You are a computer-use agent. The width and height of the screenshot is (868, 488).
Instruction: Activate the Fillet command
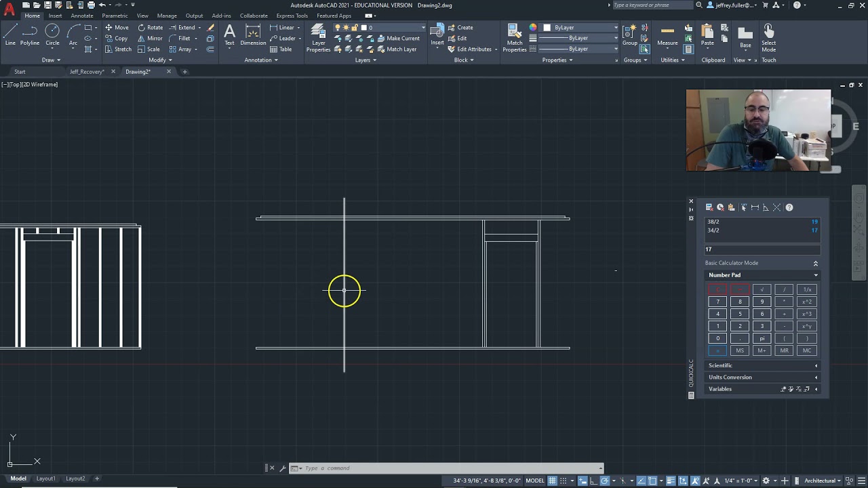click(x=180, y=39)
